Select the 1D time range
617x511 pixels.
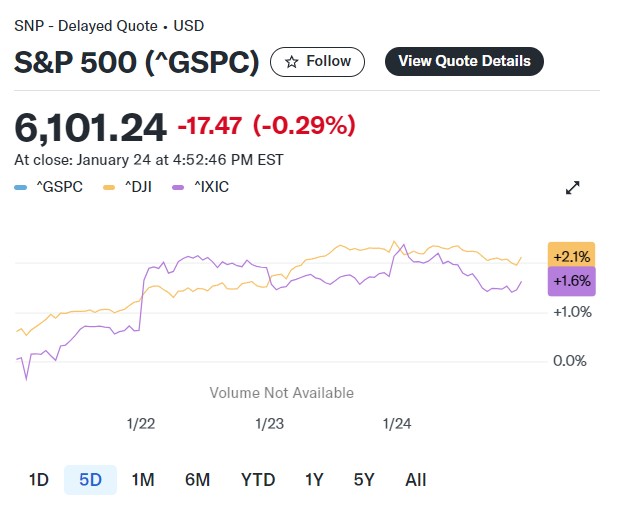(x=38, y=479)
